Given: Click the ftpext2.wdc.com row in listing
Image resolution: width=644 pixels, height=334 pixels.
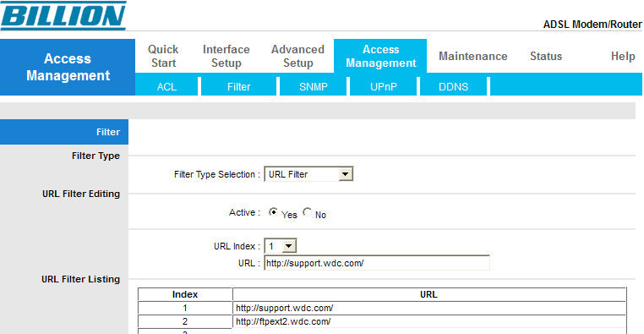Looking at the screenshot, I should tap(382, 321).
